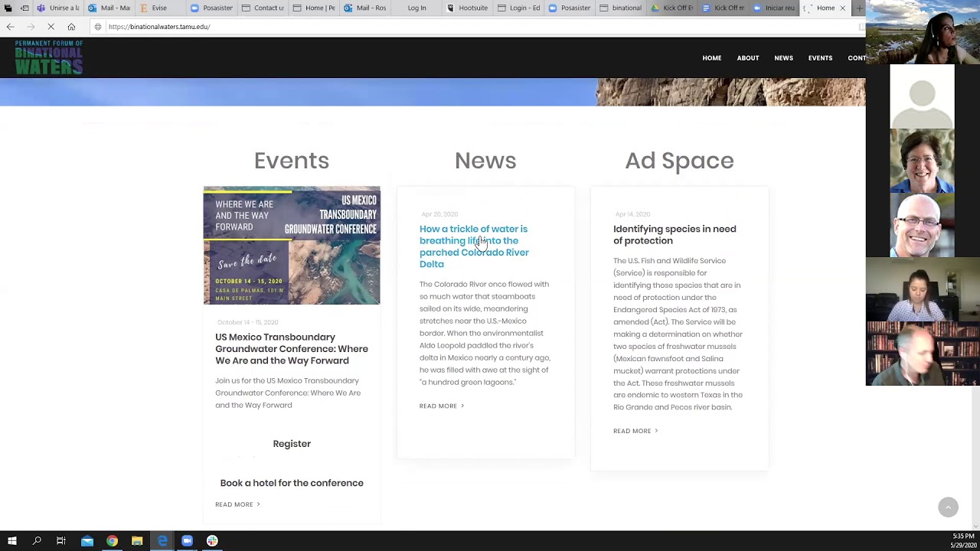Open the Evise tab

pos(159,8)
